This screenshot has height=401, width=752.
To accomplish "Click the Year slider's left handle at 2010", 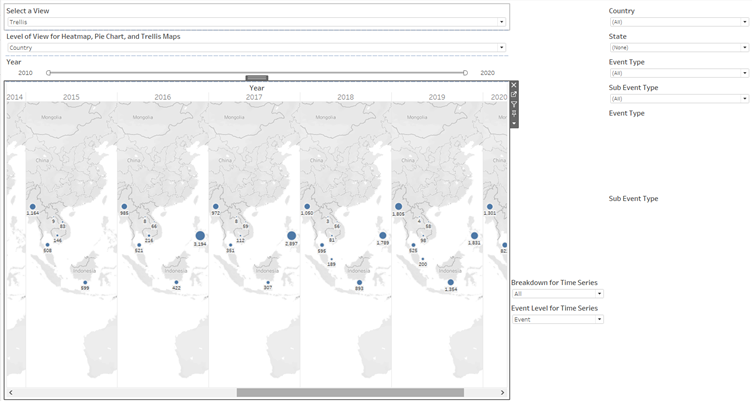I will pos(48,72).
